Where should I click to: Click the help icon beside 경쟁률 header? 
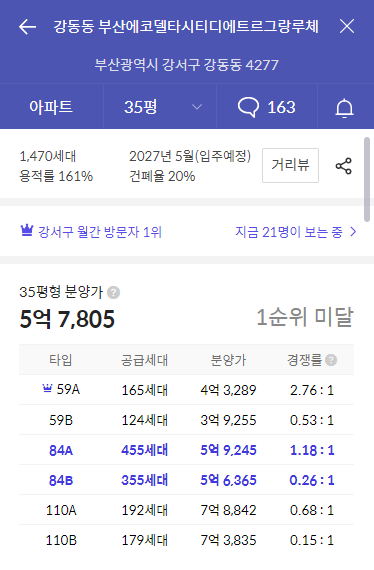click(331, 360)
